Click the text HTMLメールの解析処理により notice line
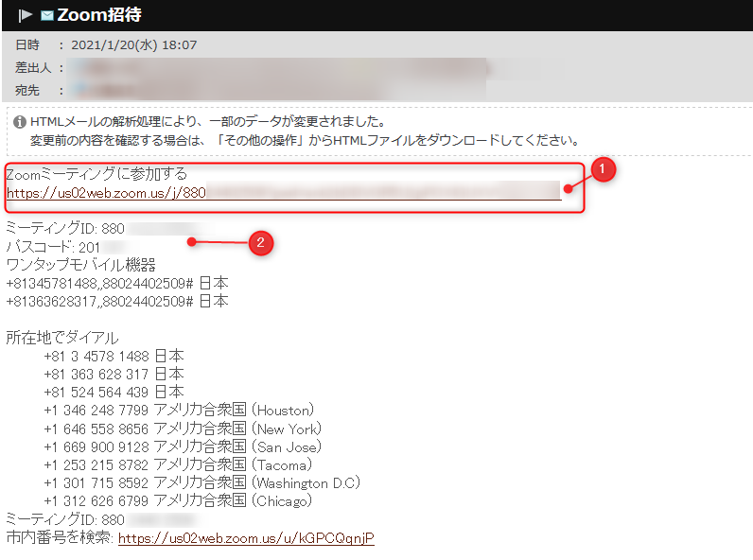Viewport: 753px width, 560px height. pyautogui.click(x=208, y=121)
